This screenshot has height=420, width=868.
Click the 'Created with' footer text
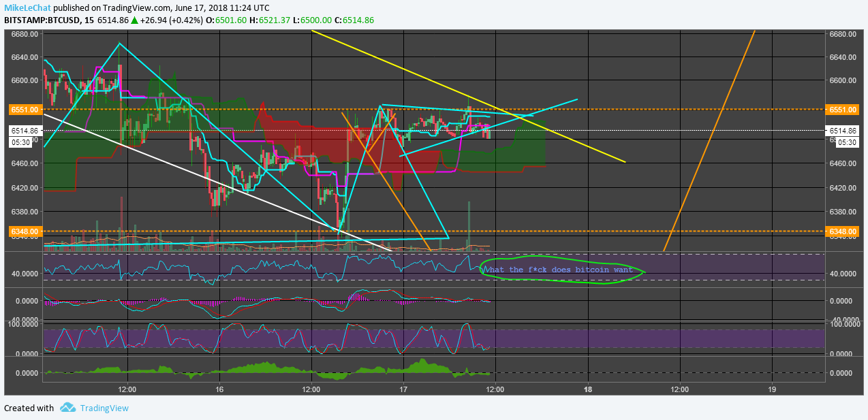29,408
